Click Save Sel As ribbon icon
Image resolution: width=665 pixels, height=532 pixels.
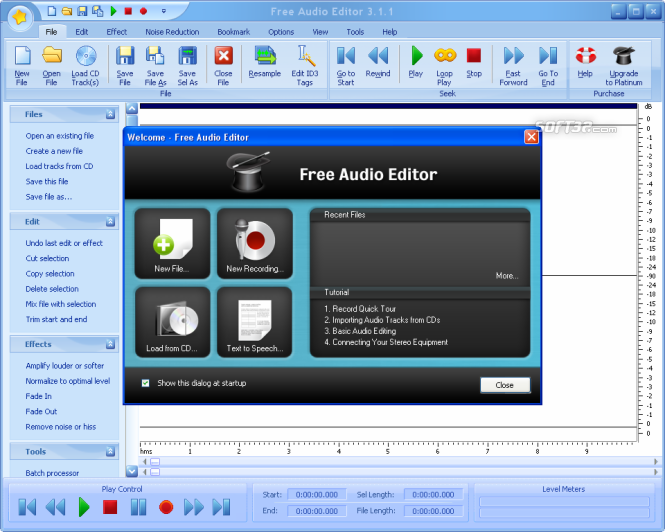pos(187,66)
